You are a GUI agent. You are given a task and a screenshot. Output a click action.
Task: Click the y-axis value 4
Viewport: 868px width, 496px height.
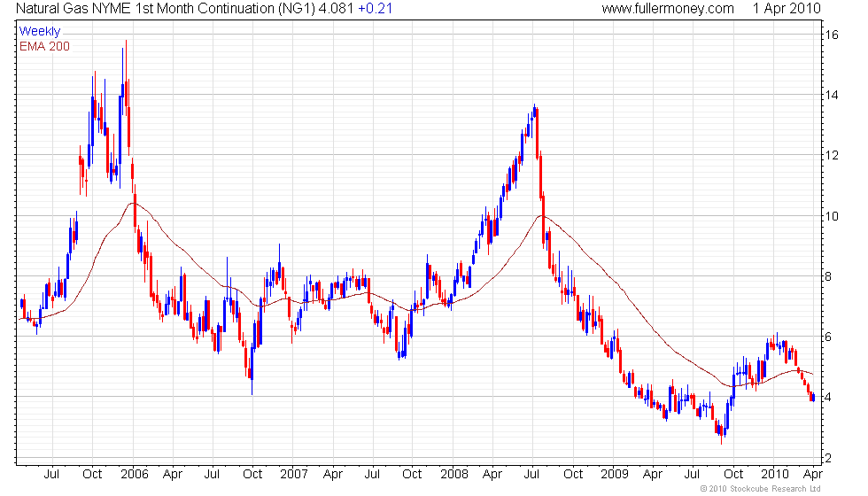[x=829, y=398]
